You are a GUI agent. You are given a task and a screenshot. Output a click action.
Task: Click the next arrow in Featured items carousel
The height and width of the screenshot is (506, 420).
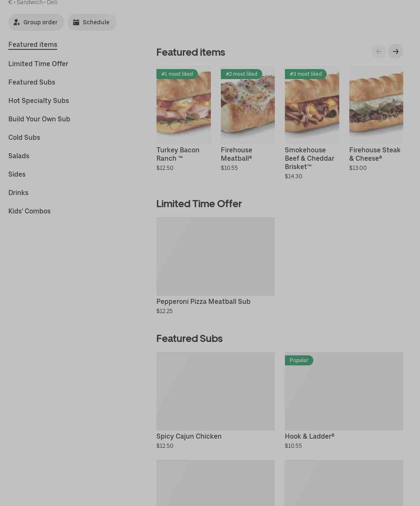tap(395, 51)
